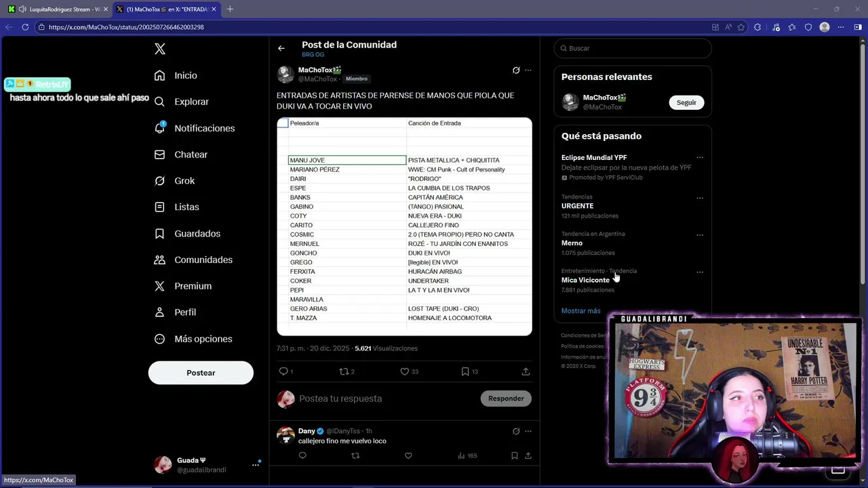View analytics on Dany's reply (165)
This screenshot has height=488, width=868.
coord(467,455)
